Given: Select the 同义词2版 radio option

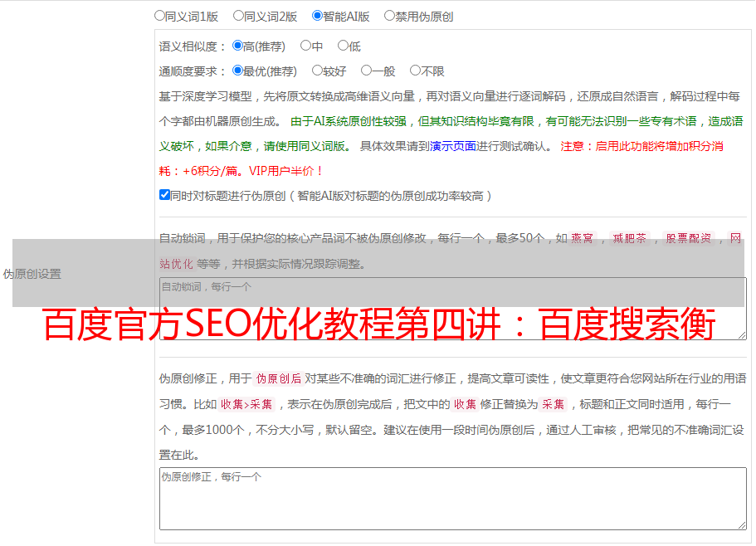Looking at the screenshot, I should pyautogui.click(x=239, y=16).
